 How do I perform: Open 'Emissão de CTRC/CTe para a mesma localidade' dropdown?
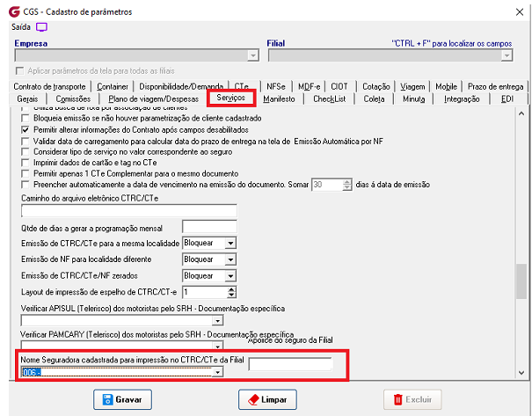coord(230,244)
